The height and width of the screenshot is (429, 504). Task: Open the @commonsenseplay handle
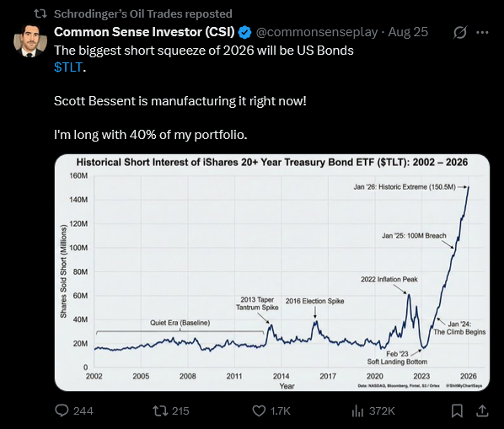click(317, 32)
